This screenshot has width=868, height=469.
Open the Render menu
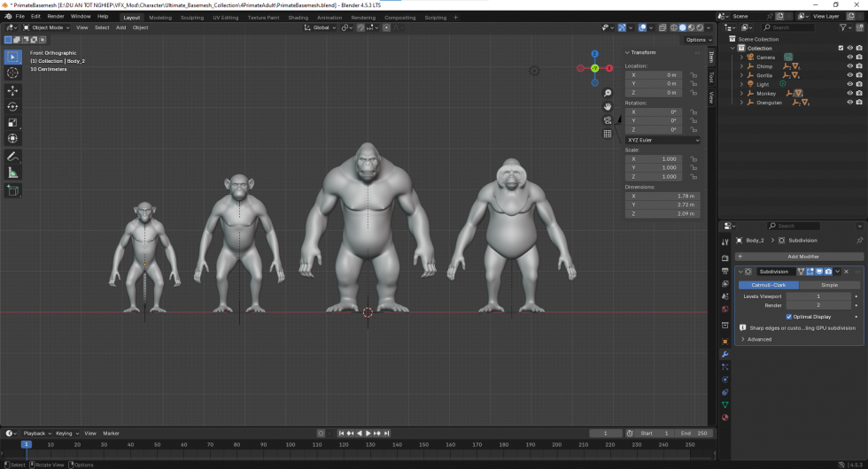coord(55,16)
